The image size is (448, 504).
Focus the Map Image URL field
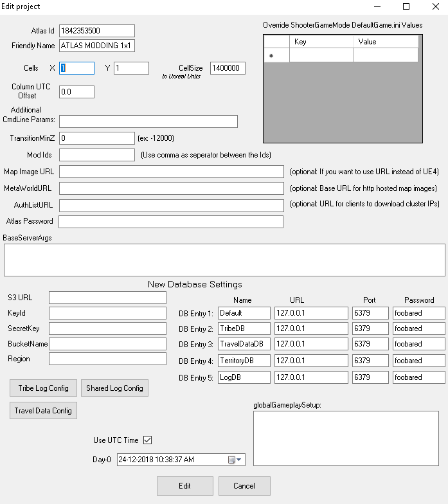(172, 172)
